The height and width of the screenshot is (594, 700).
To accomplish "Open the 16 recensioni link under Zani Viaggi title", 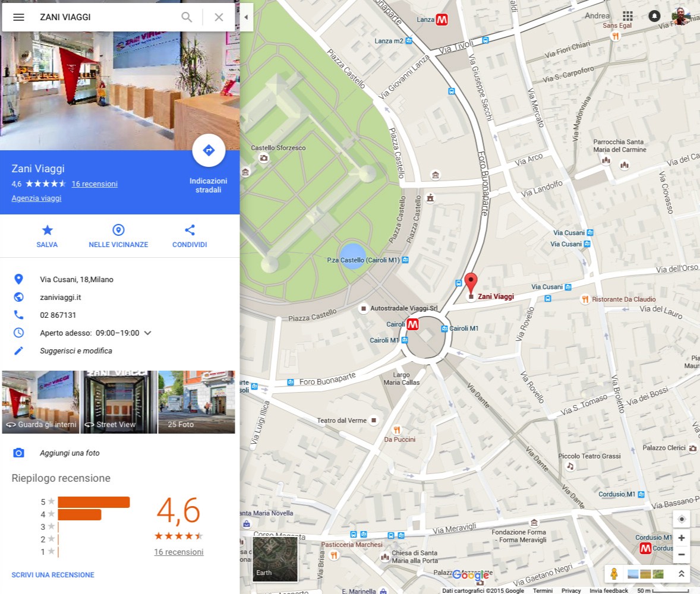I will tap(94, 184).
